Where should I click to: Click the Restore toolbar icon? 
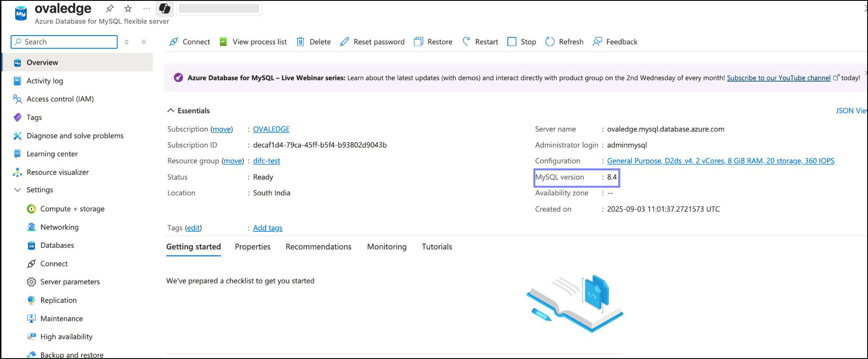tap(418, 42)
